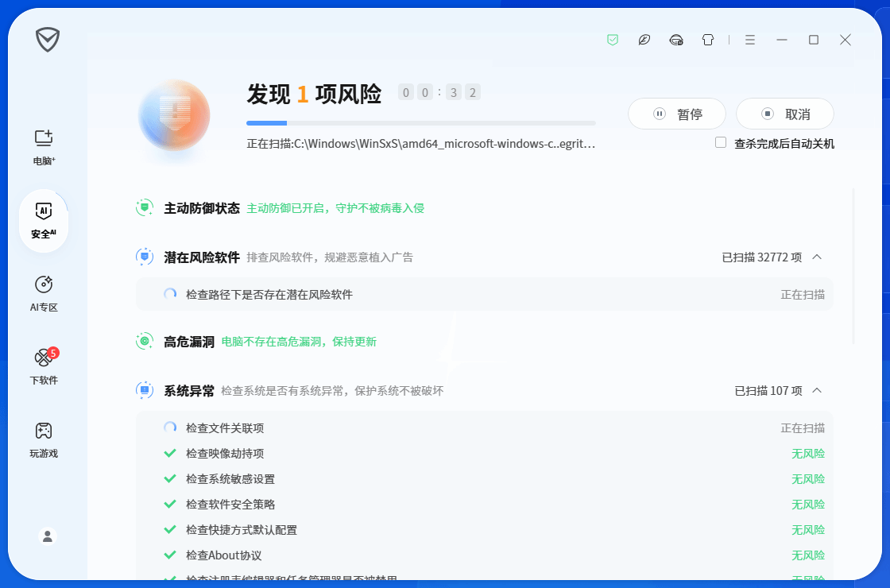This screenshot has height=588, width=890.
Task: Open the 玩游戏 sidebar section
Action: (x=44, y=440)
